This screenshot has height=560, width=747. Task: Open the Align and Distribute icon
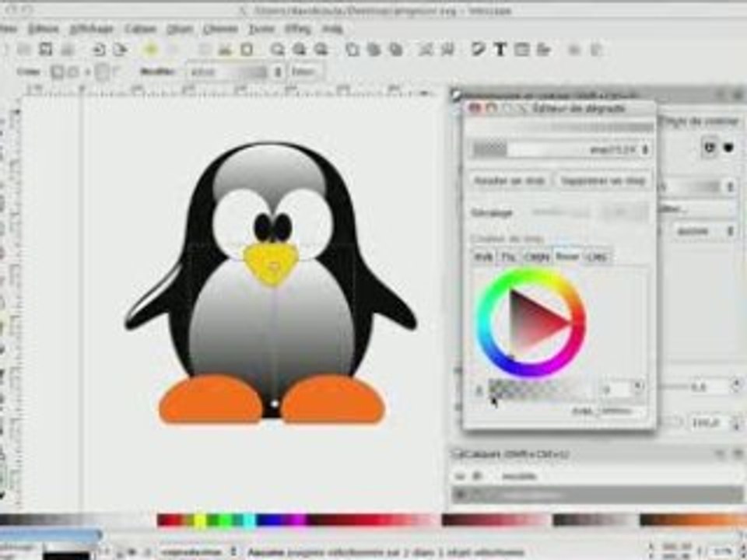[x=544, y=50]
